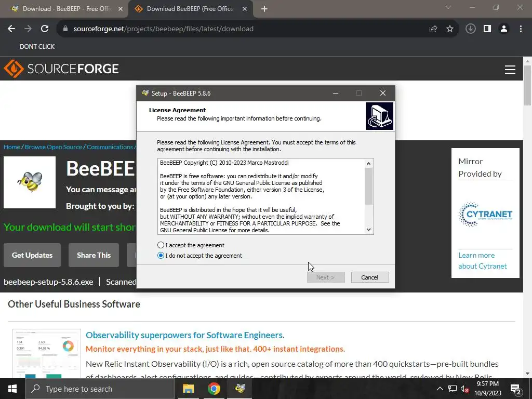Click the page scrollbar down arrow
Image resolution: width=532 pixels, height=399 pixels.
pyautogui.click(x=527, y=374)
